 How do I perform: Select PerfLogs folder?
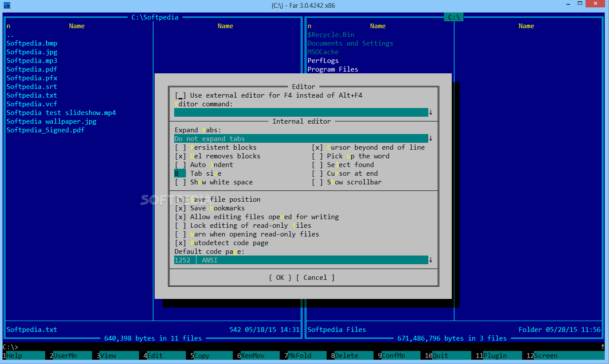point(323,61)
